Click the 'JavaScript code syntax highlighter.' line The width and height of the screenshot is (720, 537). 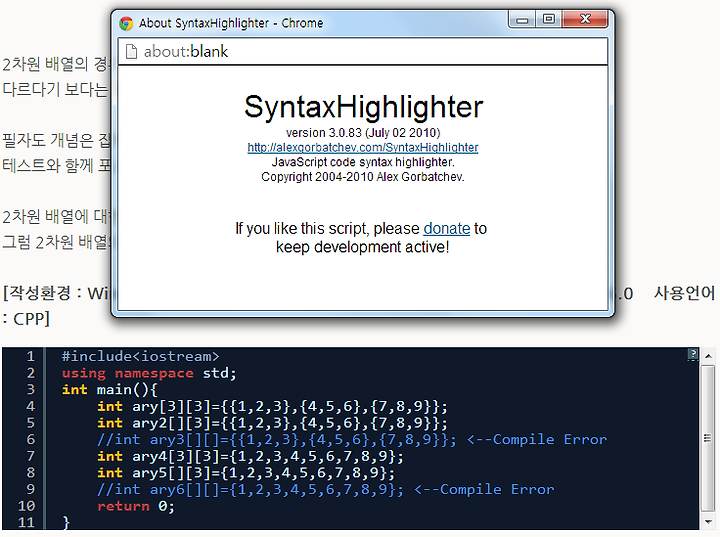tap(363, 162)
